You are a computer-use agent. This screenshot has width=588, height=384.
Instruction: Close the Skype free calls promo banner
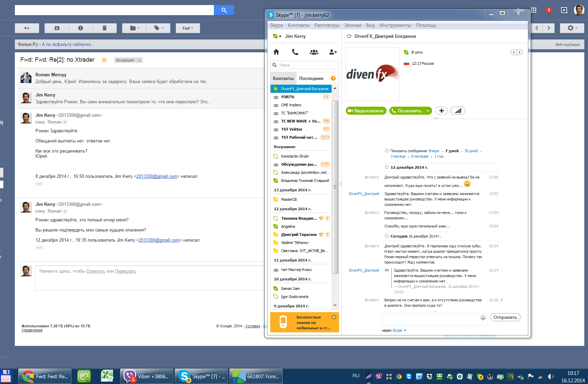[x=334, y=317]
